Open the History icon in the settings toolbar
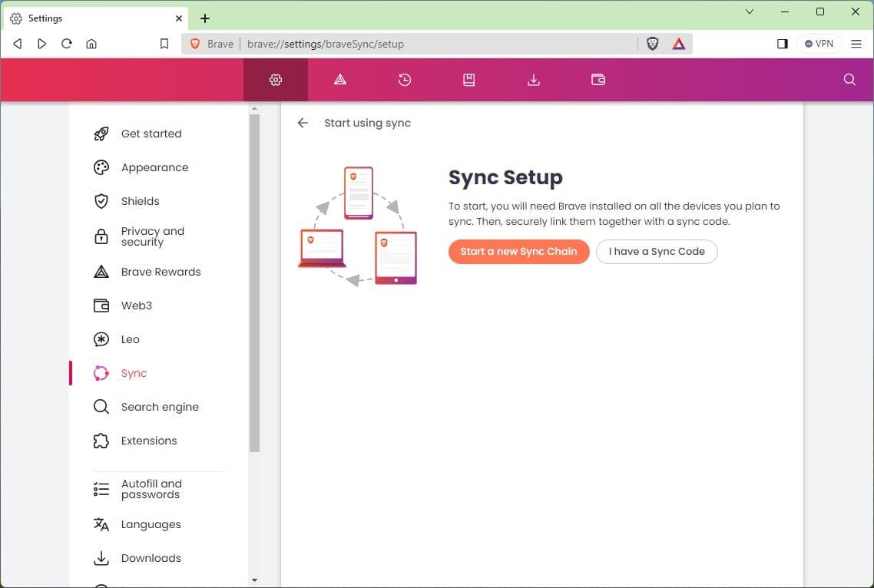 [x=405, y=79]
